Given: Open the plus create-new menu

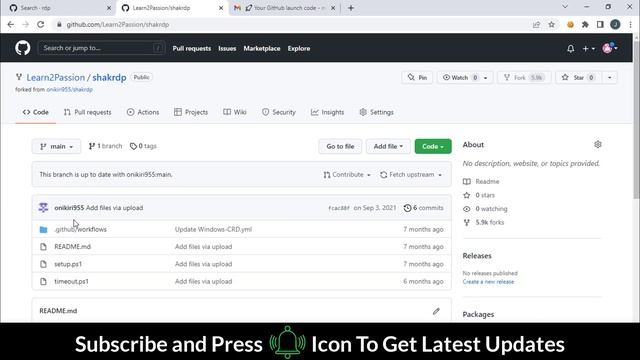Looking at the screenshot, I should tap(588, 49).
